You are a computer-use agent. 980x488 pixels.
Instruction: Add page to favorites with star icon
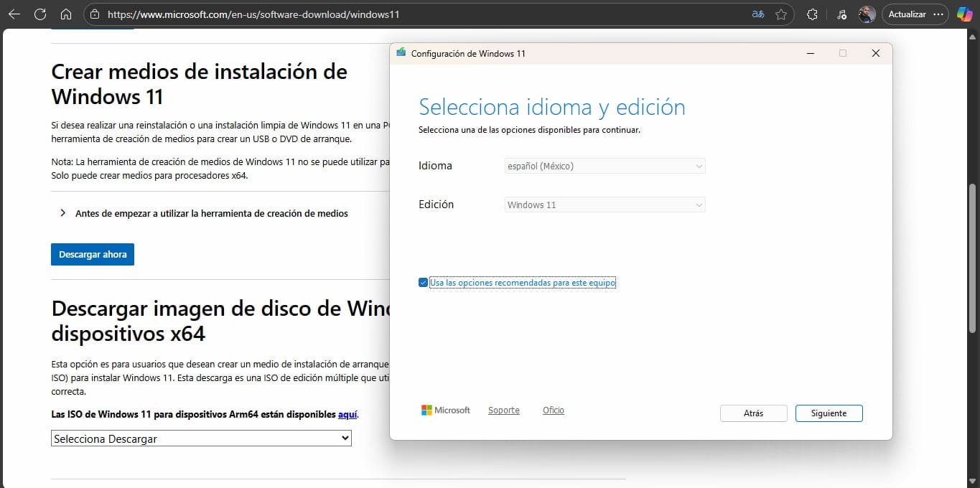point(781,14)
